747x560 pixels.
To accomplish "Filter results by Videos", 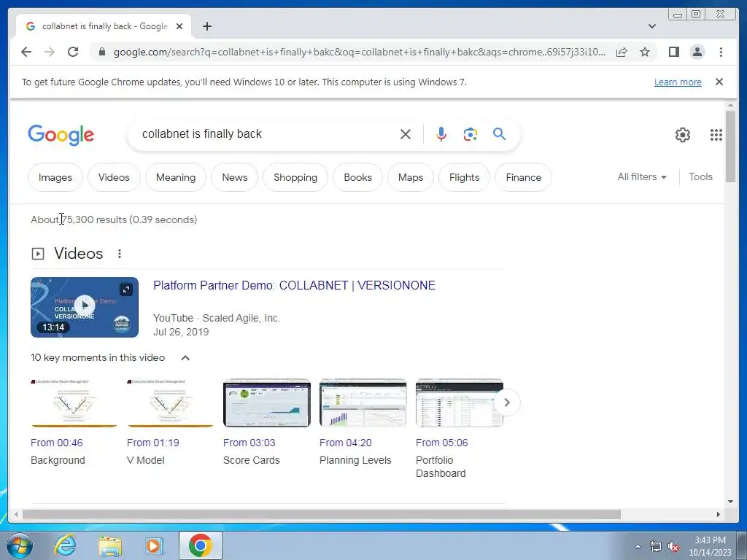I will [x=114, y=177].
